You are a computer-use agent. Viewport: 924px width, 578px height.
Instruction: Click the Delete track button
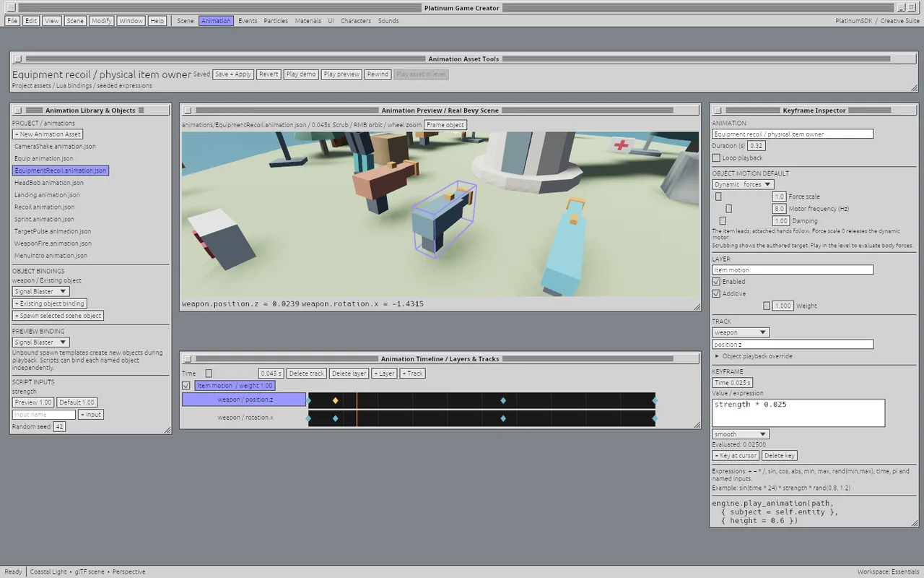point(307,374)
